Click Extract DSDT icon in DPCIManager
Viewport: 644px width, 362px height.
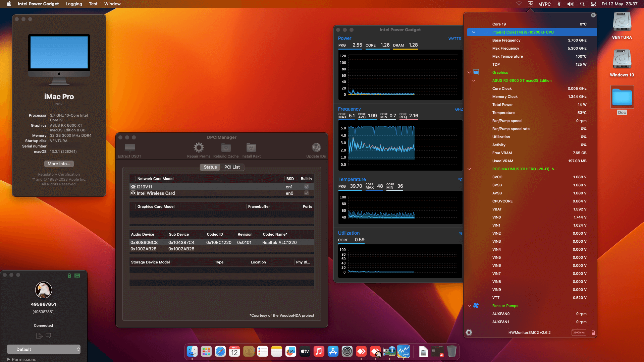pos(129,147)
